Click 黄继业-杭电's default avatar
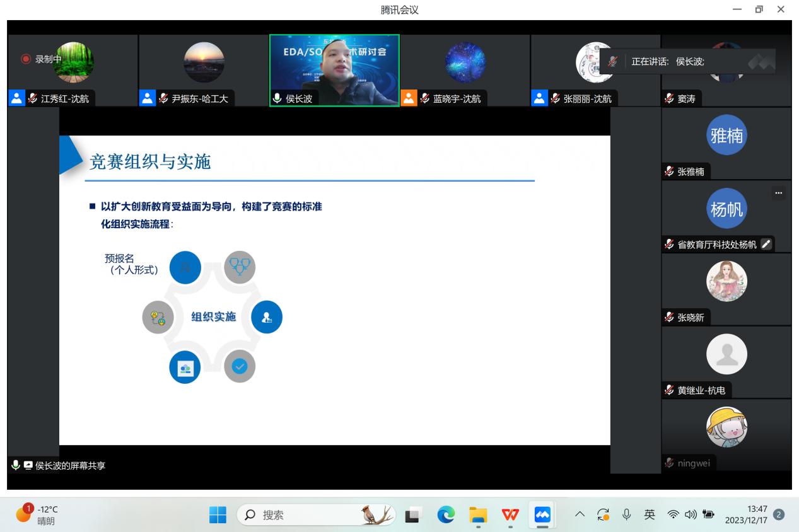The image size is (799, 532). (726, 354)
